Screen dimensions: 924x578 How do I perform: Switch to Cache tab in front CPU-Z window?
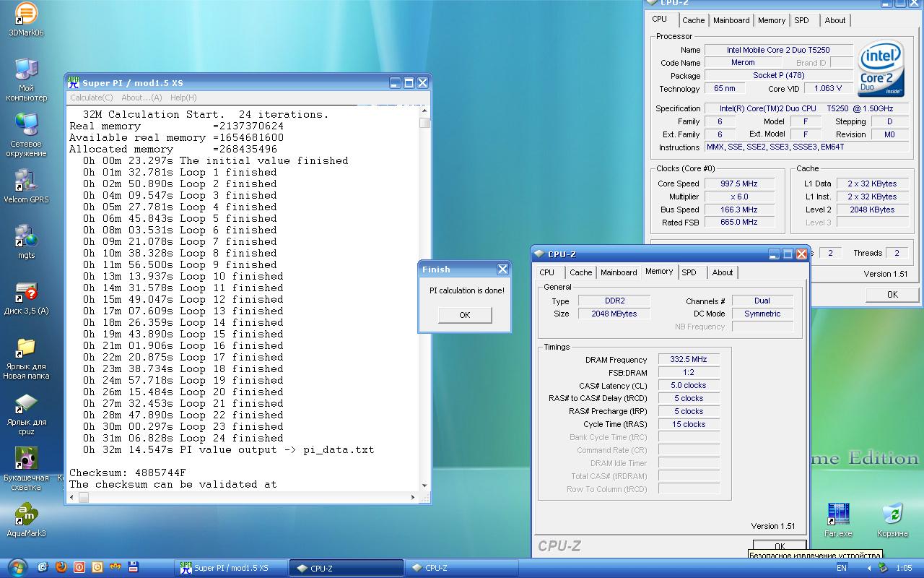[580, 272]
